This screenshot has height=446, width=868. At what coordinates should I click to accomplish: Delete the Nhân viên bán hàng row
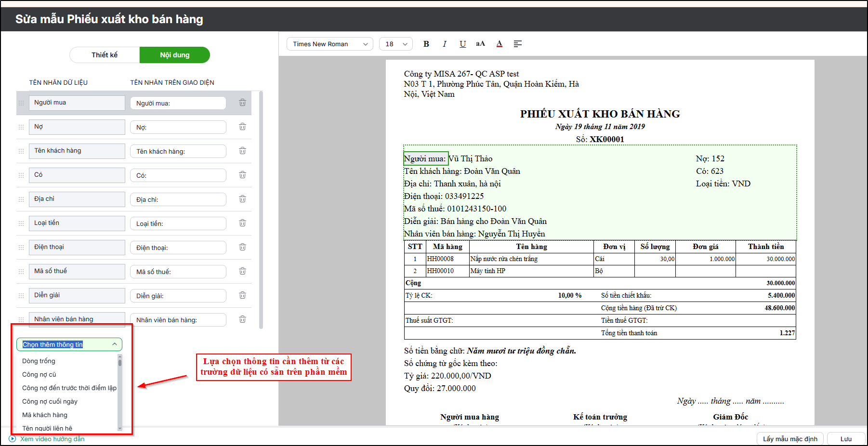(242, 319)
